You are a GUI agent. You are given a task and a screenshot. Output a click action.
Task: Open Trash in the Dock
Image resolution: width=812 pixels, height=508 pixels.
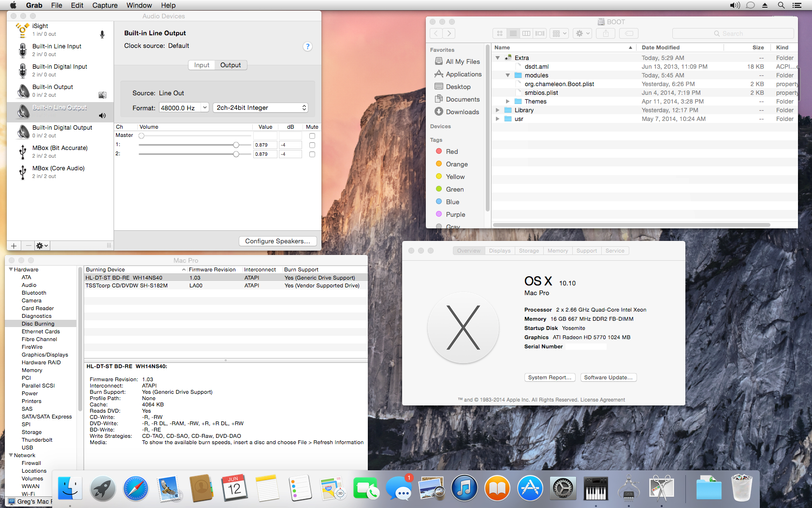click(741, 488)
